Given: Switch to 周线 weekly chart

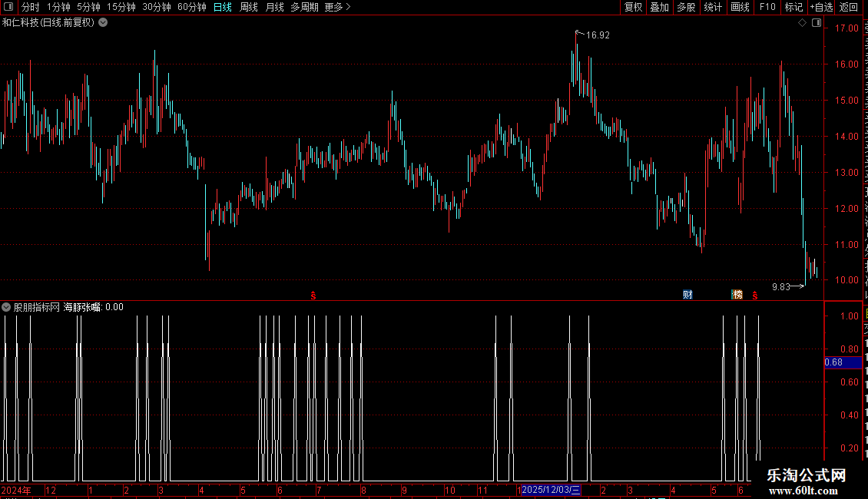Looking at the screenshot, I should point(249,7).
